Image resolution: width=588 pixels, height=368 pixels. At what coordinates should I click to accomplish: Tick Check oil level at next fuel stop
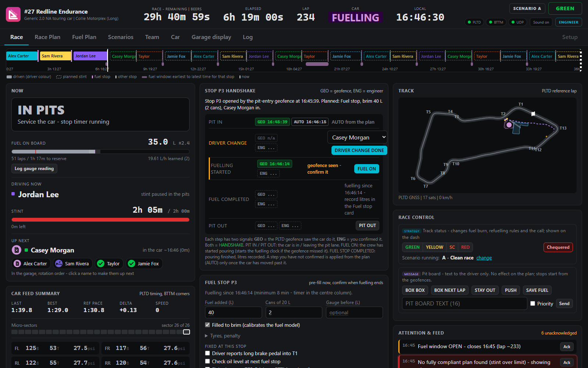pos(208,361)
